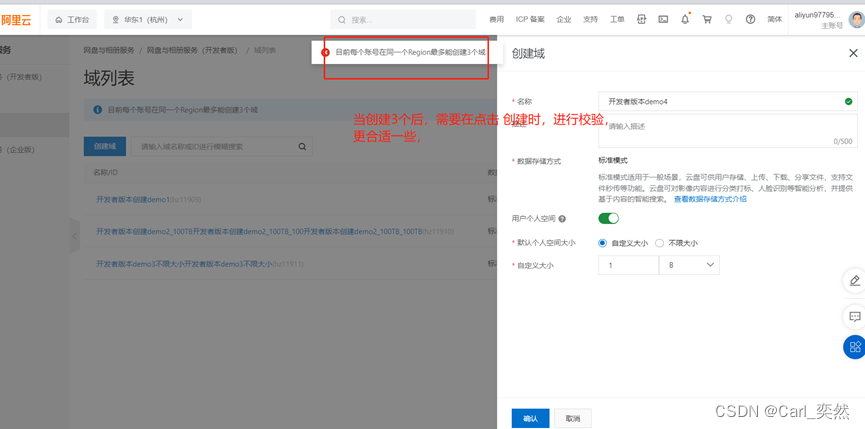Open the 开发者版本创建demo2_100TB domain link
Viewport: 865px width, 429px height.
pos(259,231)
